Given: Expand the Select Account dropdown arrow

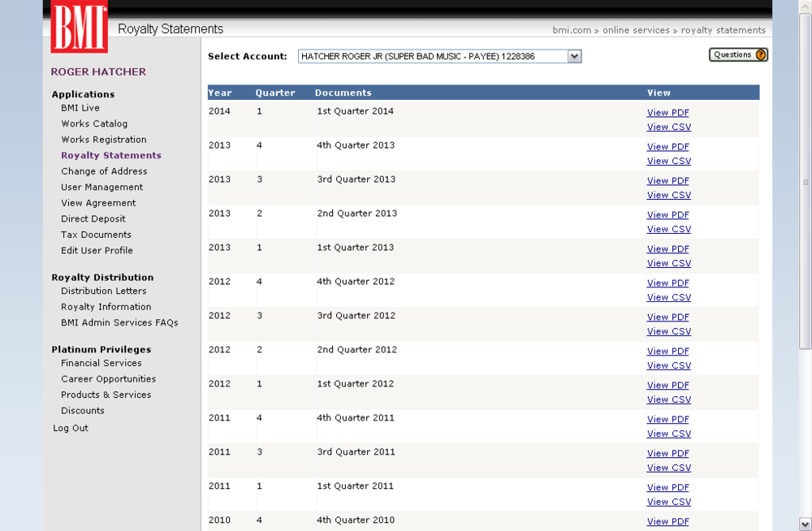Looking at the screenshot, I should pos(574,56).
